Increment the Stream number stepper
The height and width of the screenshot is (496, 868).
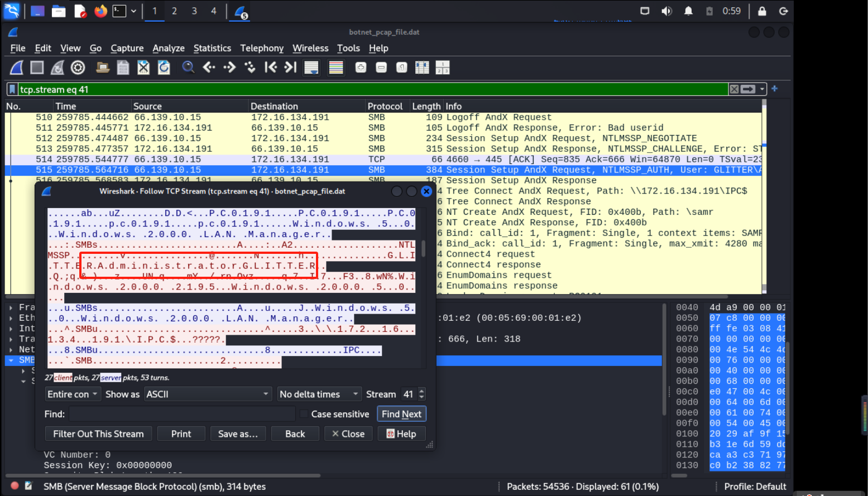(x=421, y=391)
